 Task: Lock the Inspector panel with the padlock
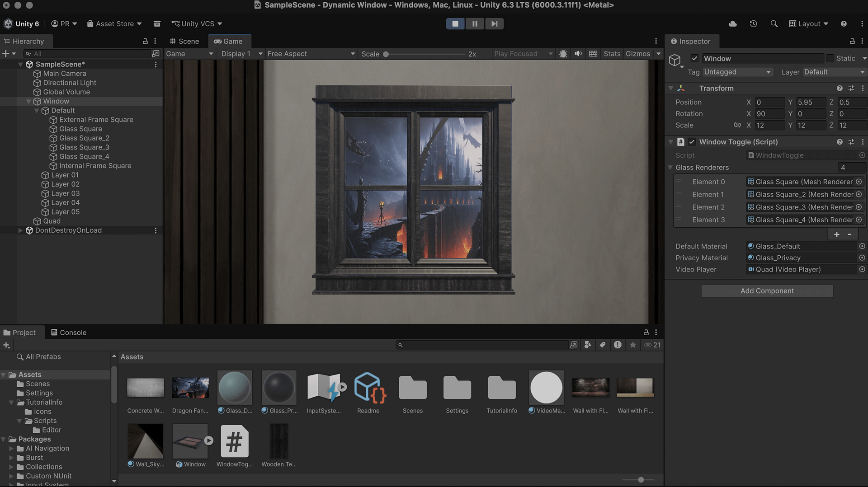pyautogui.click(x=852, y=41)
